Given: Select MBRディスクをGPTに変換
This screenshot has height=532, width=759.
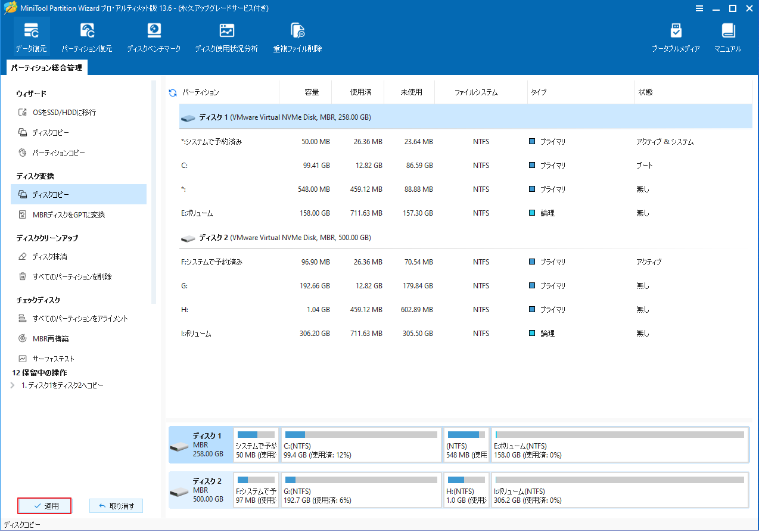Looking at the screenshot, I should tap(61, 214).
